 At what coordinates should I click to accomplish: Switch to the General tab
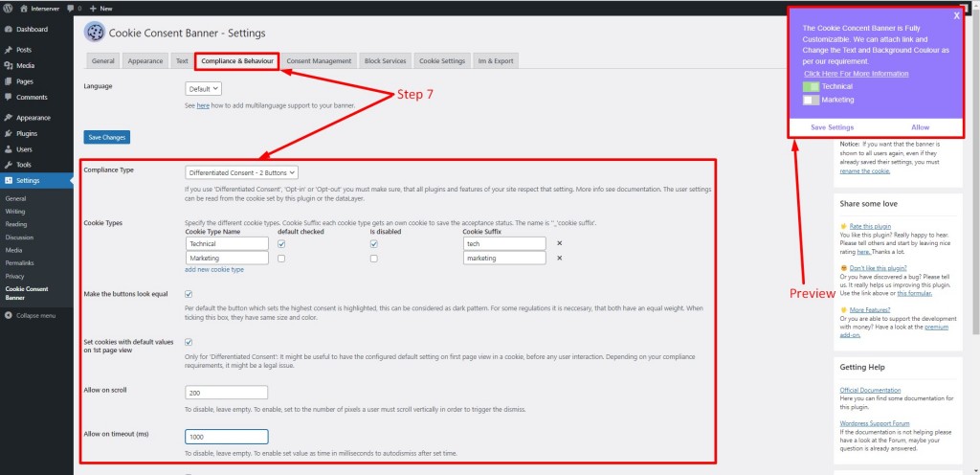[x=102, y=61]
